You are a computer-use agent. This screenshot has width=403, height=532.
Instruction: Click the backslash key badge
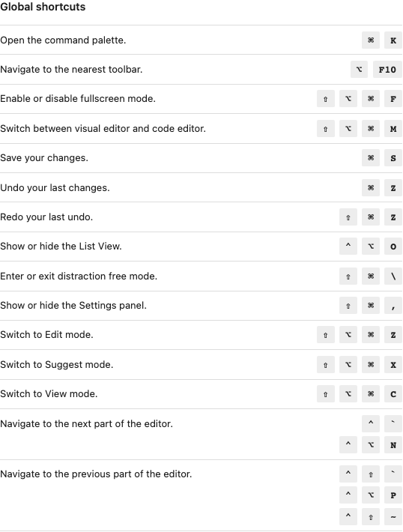coord(393,276)
